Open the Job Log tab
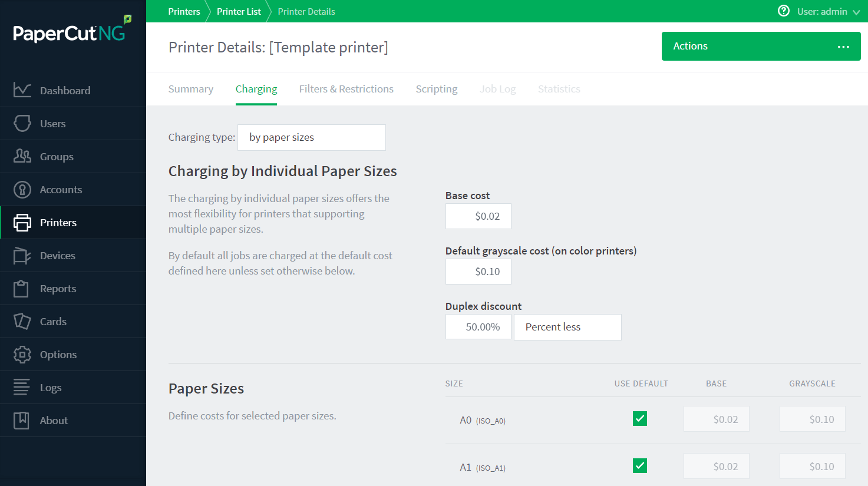This screenshot has width=868, height=486. [498, 89]
